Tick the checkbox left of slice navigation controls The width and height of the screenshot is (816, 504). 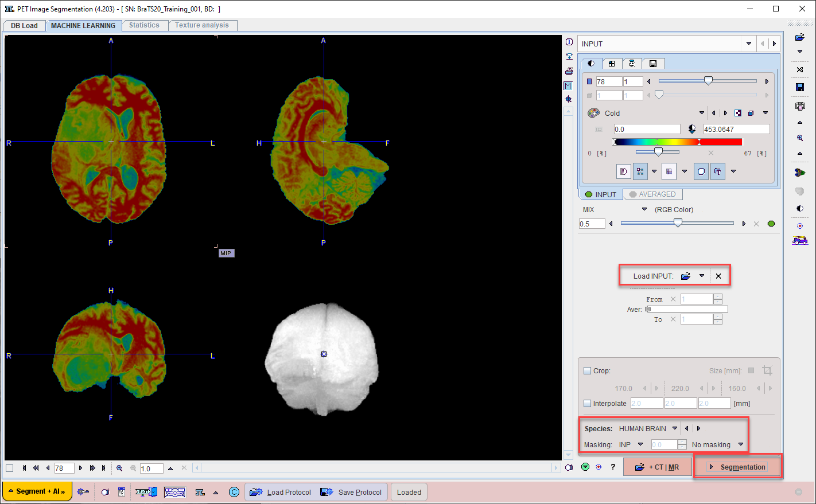tap(10, 468)
